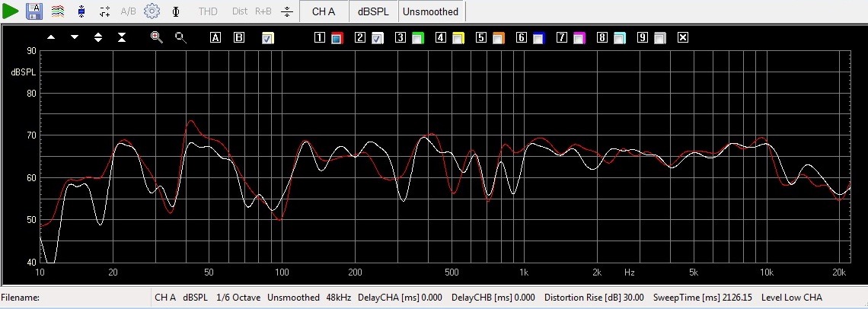This screenshot has width=868, height=309.
Task: Uncheck the white overlay 2 checkbox
Action: 378,37
